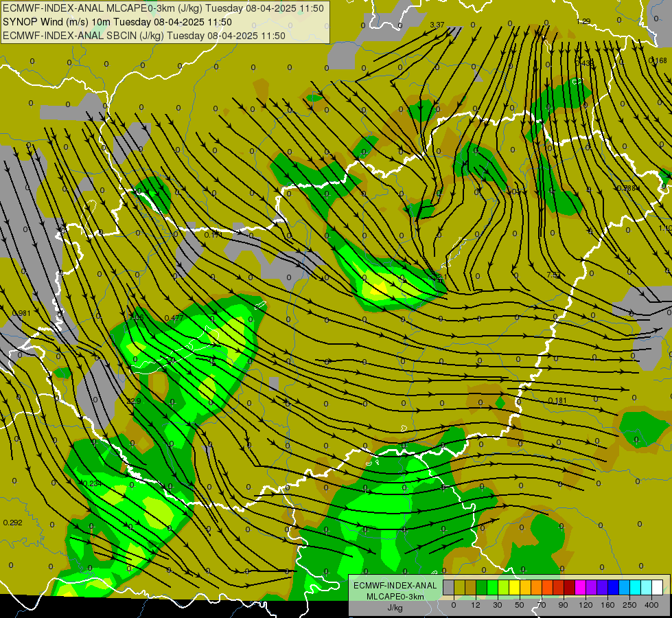This screenshot has width=672, height=618.
Task: Click the map value 1.29
Action: click(x=583, y=21)
